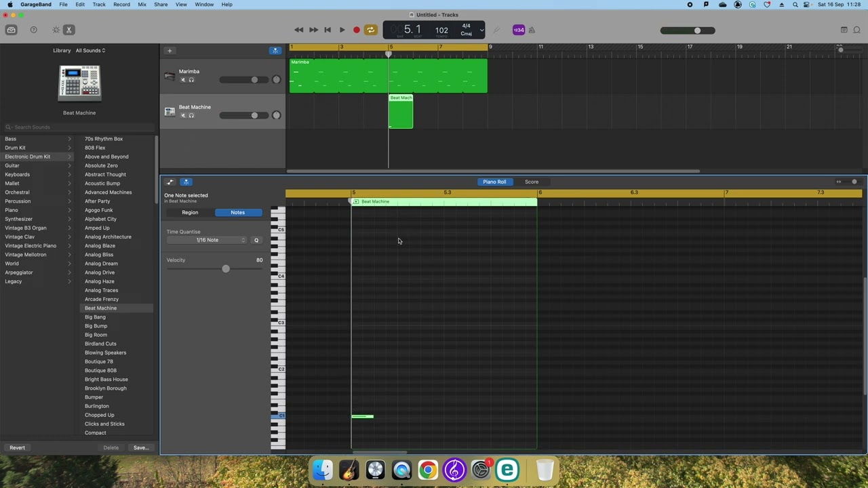
Task: Click the Save… button in library
Action: pos(140,447)
